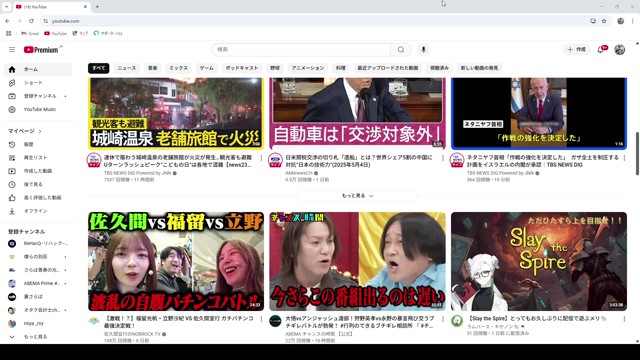Select the ミックス filter chip

[178, 68]
